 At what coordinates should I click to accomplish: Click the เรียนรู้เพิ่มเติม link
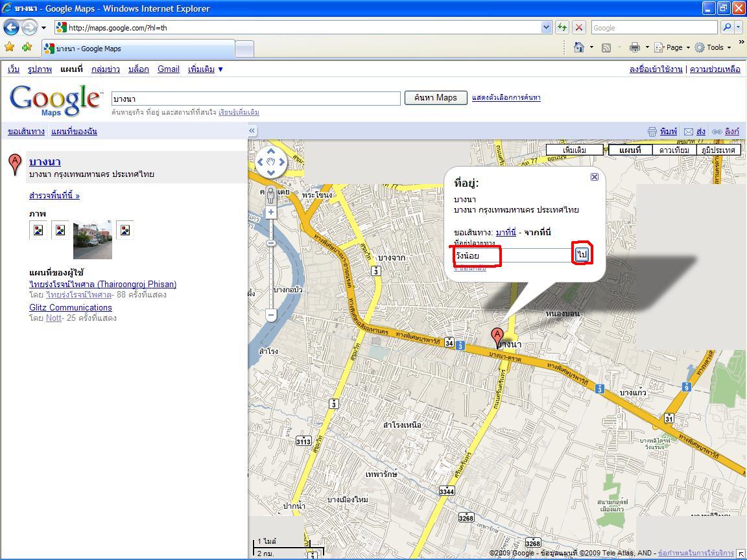(239, 112)
